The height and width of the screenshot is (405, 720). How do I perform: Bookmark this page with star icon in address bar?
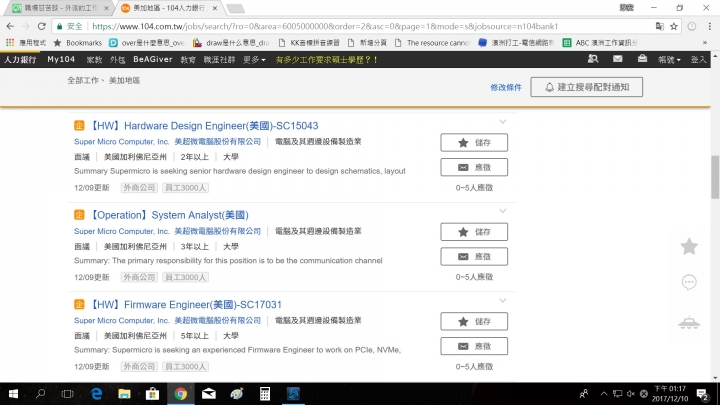674,26
